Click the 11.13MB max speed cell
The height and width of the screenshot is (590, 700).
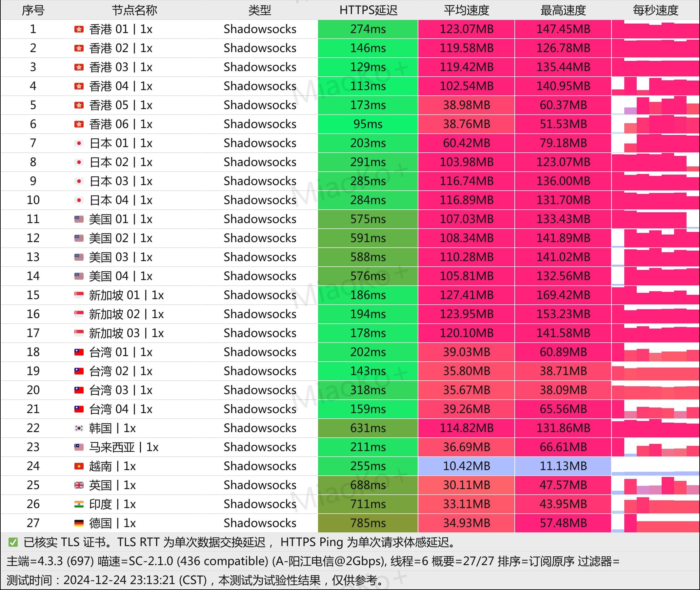click(563, 466)
